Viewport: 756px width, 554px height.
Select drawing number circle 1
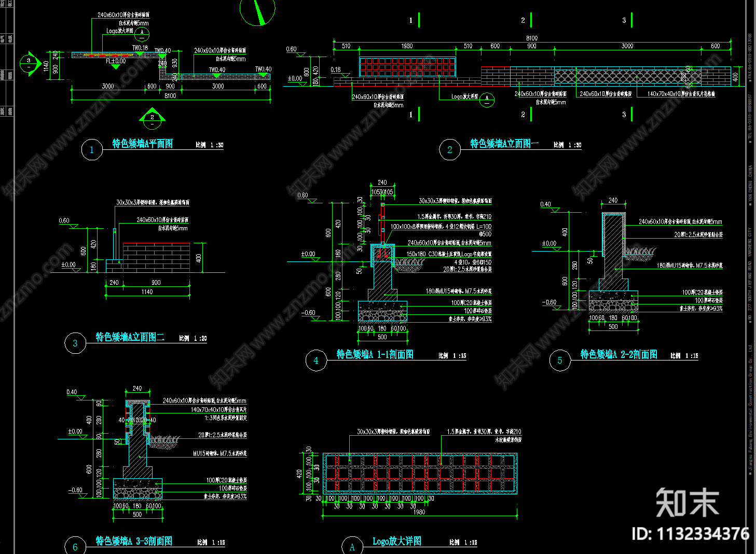point(92,150)
